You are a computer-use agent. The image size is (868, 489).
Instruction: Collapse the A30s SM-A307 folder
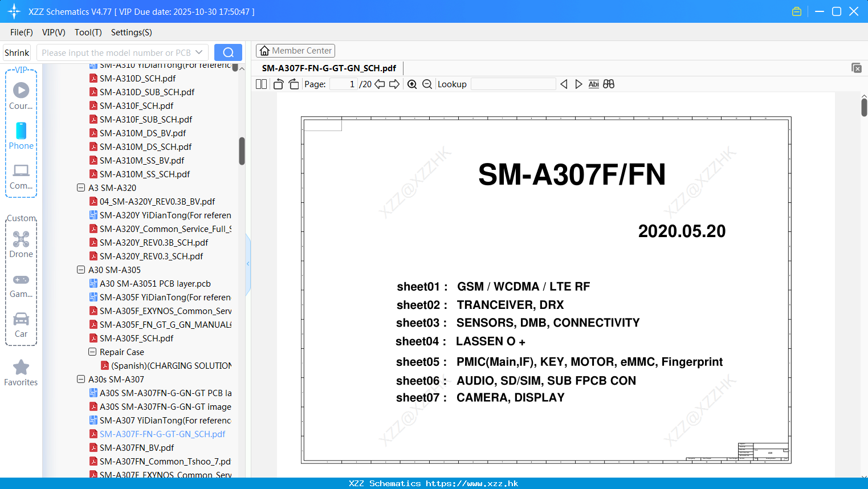pos(81,379)
